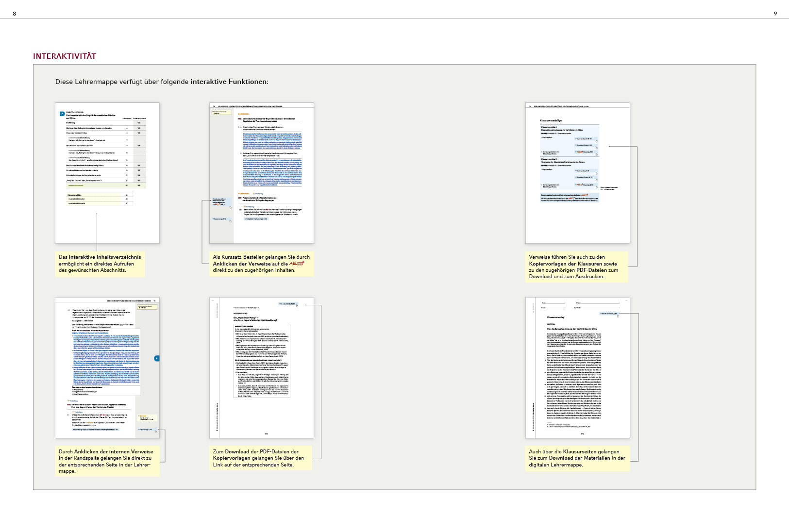789x532 pixels.
Task: Click the hand cursor on the Klausur page download
Action: 618,316
